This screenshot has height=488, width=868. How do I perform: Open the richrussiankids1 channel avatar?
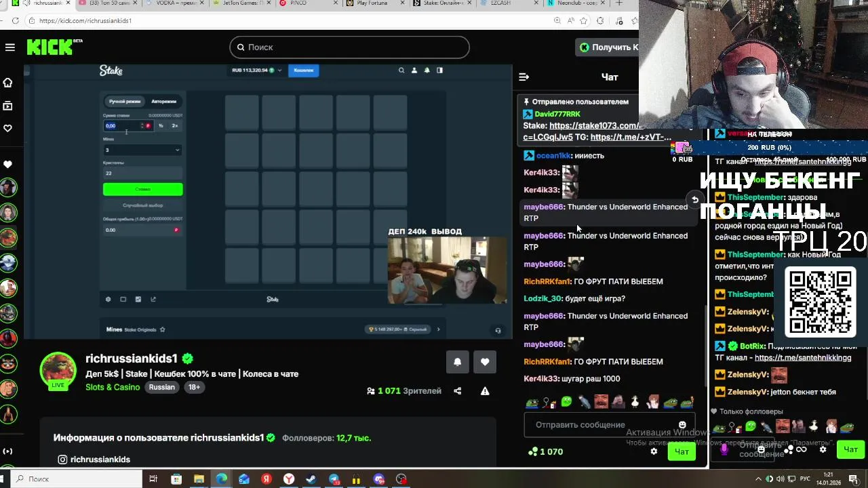(58, 369)
